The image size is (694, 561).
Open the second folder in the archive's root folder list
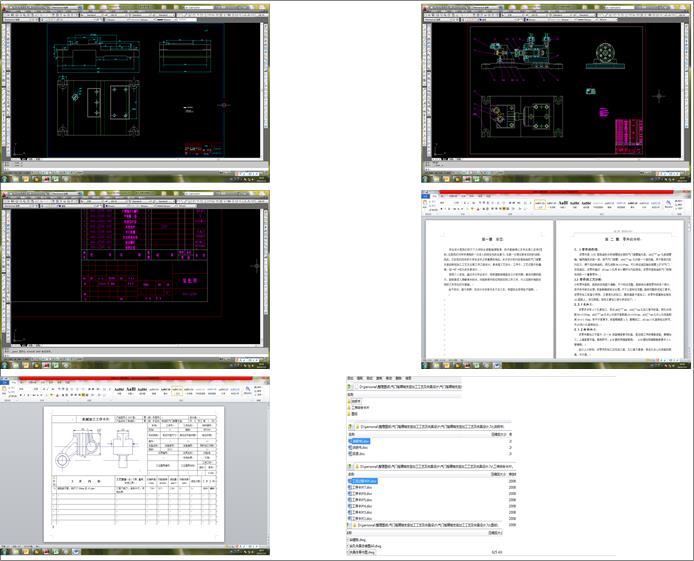(x=359, y=407)
